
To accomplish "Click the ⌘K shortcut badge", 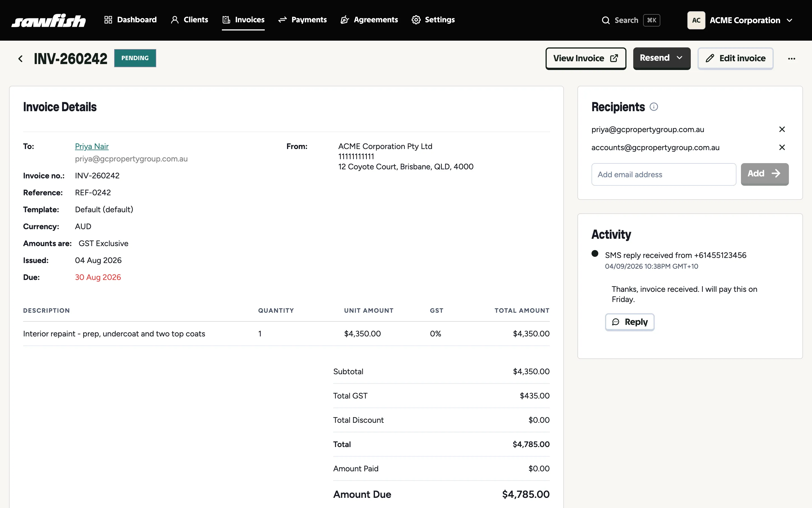I will (x=652, y=21).
